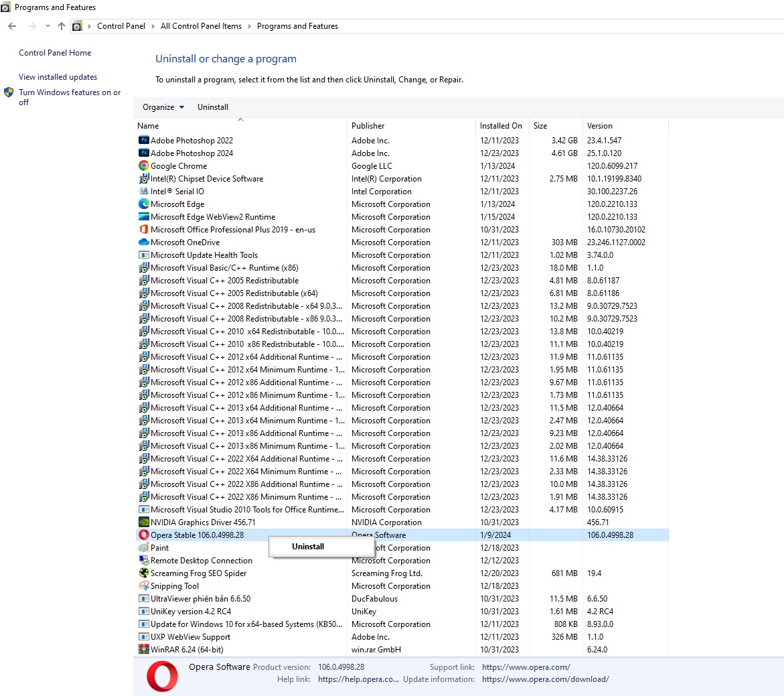Click the Programs and Features address bar icon
Viewport: 784px width, 696px height.
[77, 26]
